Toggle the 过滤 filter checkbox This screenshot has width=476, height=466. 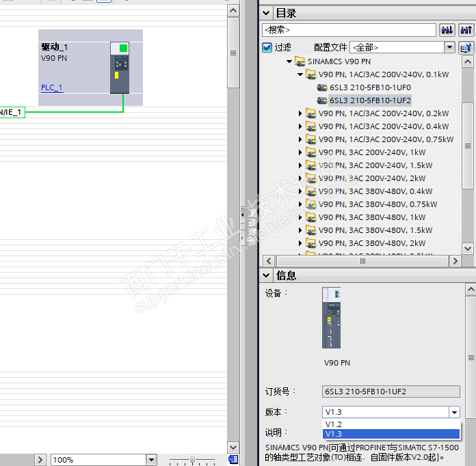tap(267, 47)
